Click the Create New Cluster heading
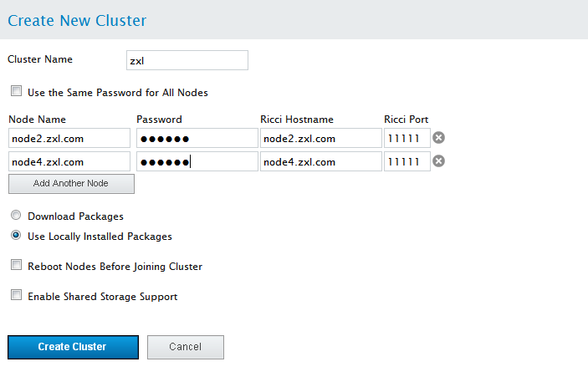Screen dimensions: 588x382 point(77,21)
